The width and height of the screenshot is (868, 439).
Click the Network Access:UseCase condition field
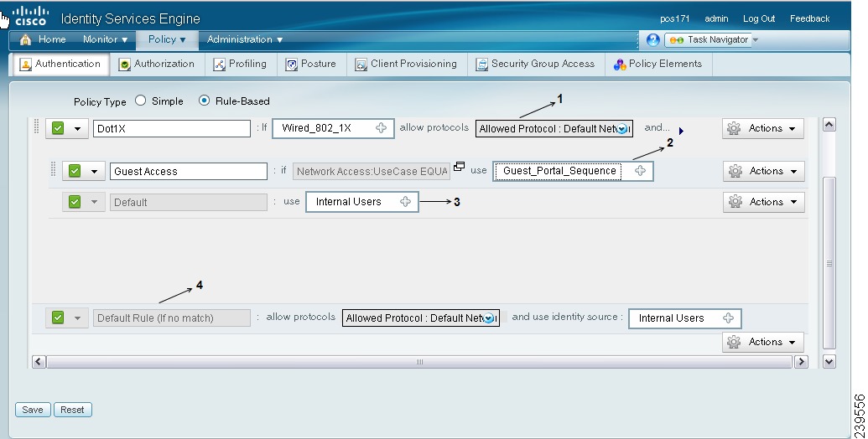(372, 172)
